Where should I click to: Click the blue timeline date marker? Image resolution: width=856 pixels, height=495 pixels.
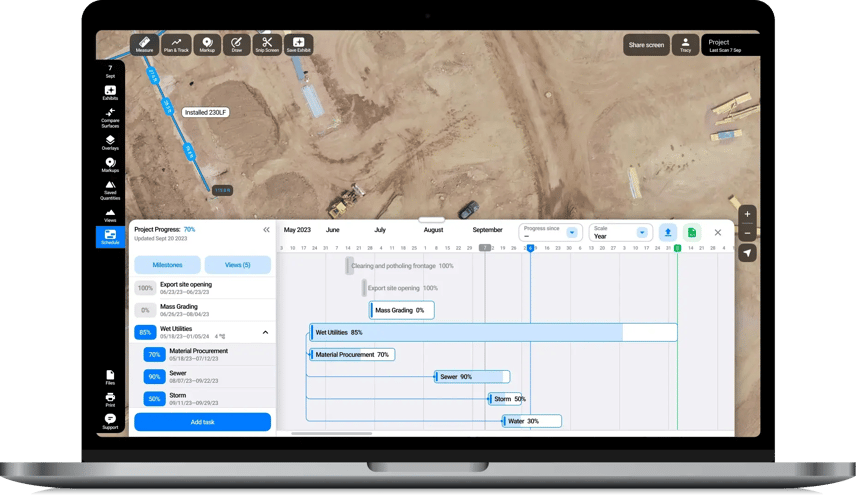[530, 248]
